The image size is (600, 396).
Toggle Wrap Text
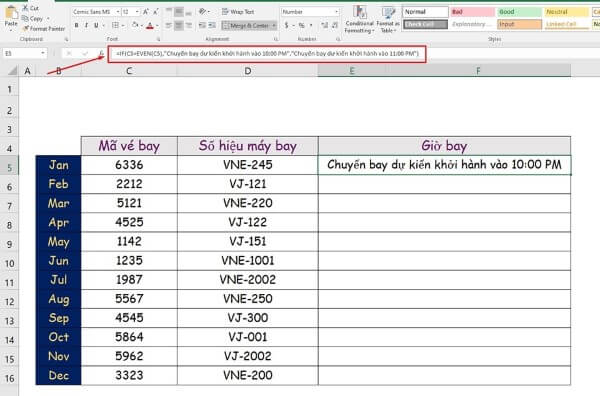coord(238,12)
